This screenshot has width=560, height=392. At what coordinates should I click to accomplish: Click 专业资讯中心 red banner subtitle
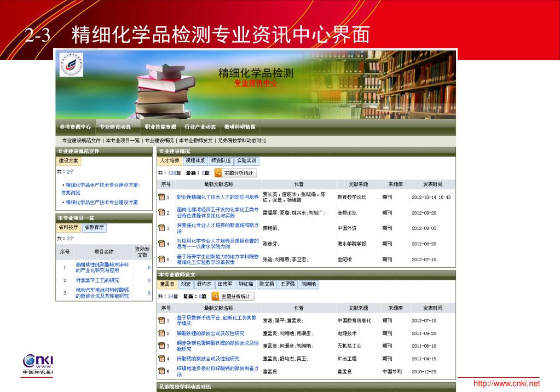255,83
